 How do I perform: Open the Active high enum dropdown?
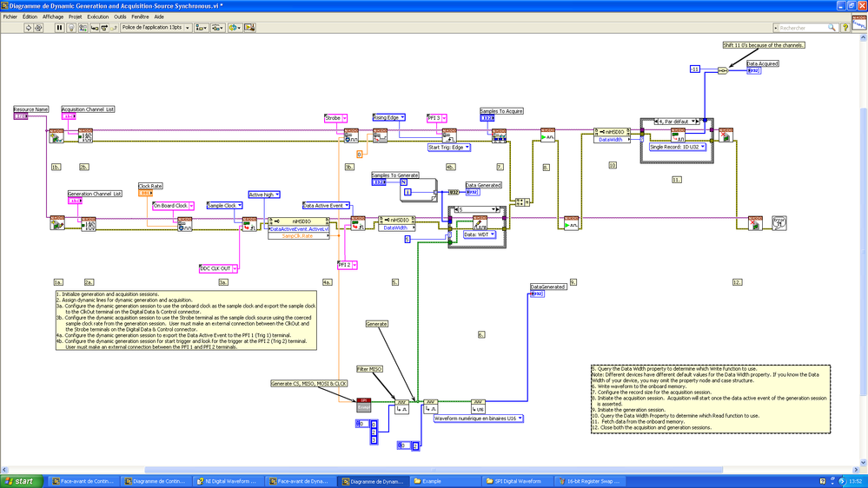click(x=277, y=195)
